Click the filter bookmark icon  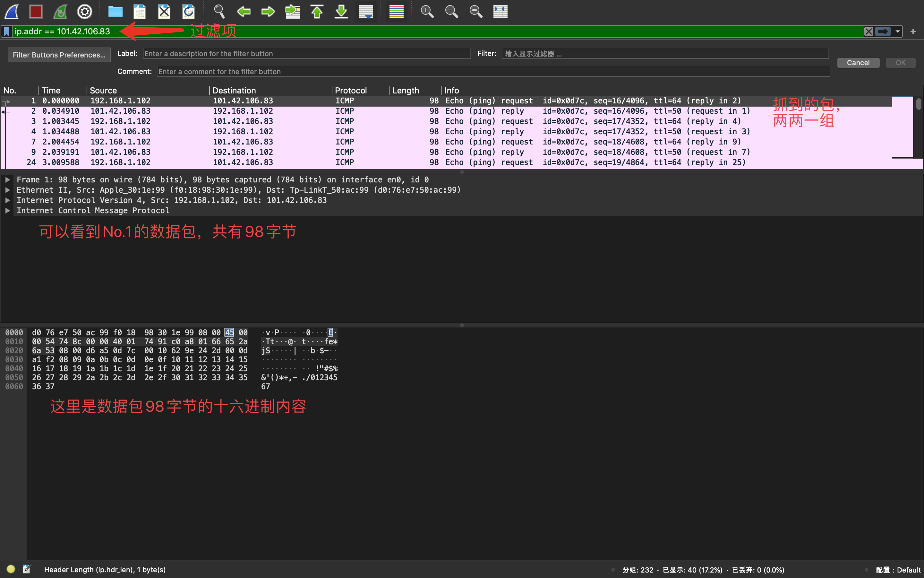(6, 31)
